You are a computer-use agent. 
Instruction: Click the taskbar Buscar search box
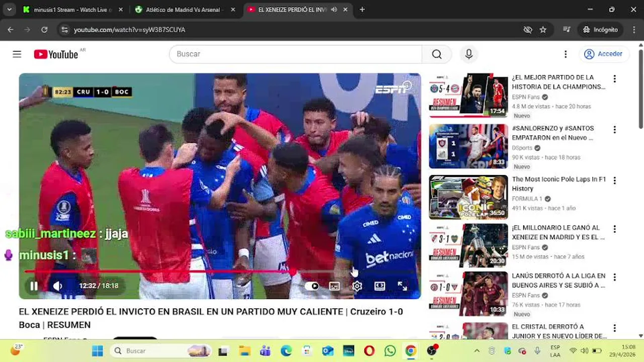pos(160,351)
